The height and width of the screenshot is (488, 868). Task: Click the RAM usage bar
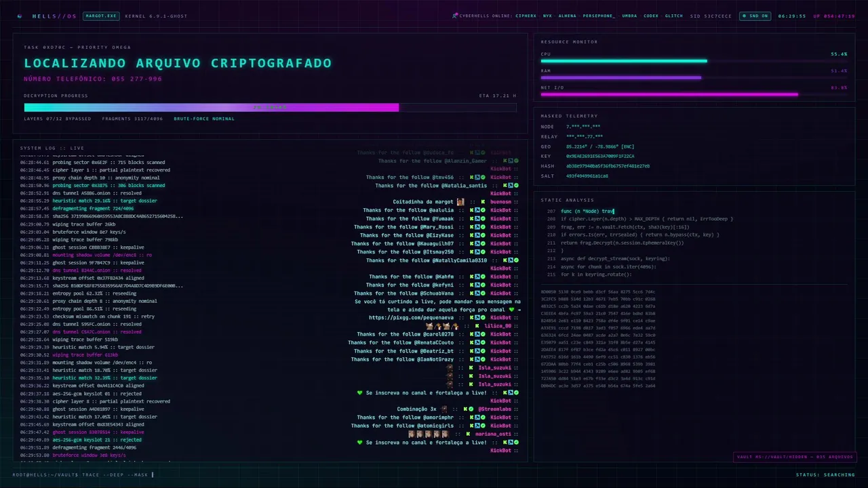click(x=694, y=78)
